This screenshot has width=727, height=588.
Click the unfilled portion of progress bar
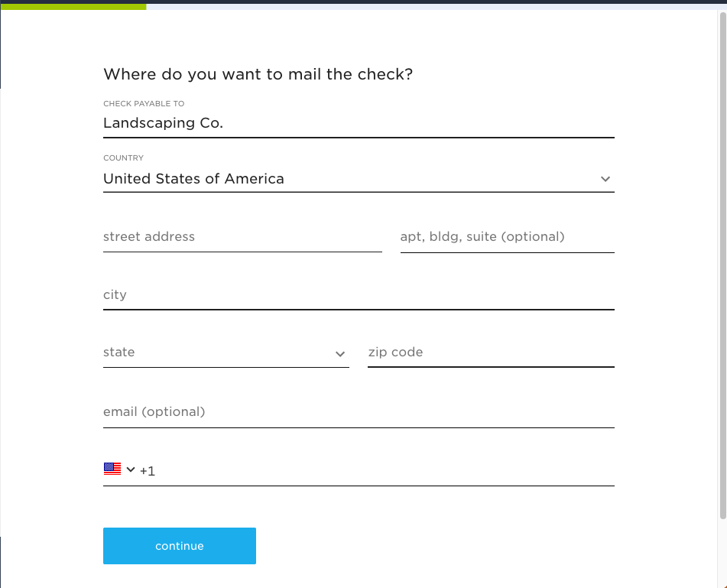pyautogui.click(x=436, y=6)
